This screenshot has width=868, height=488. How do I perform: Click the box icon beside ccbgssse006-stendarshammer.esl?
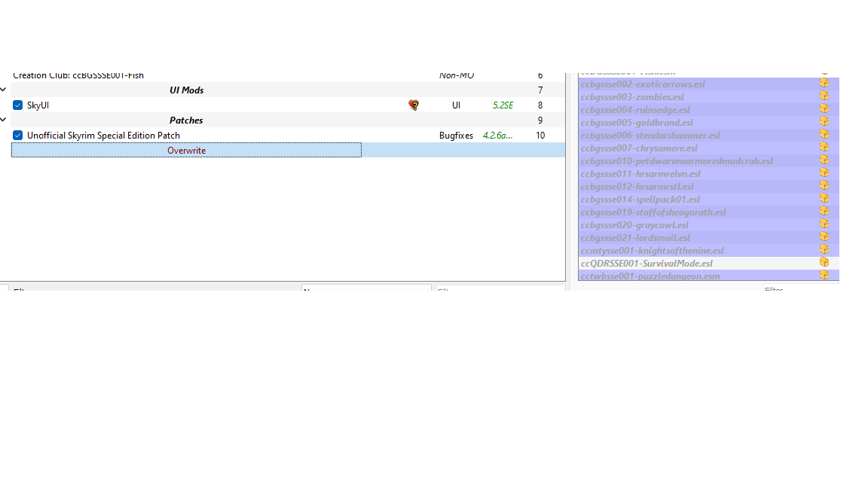coord(824,134)
